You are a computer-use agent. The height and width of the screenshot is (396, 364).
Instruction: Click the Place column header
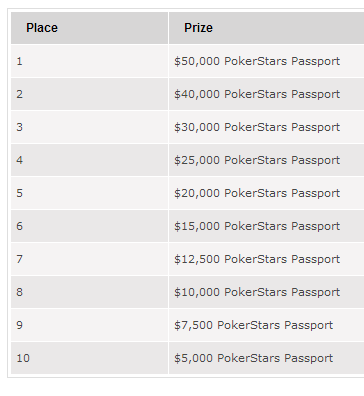pos(89,28)
